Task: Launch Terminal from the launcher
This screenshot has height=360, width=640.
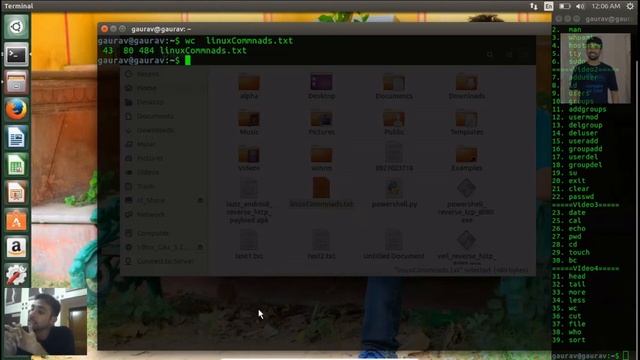Action: tap(16, 55)
